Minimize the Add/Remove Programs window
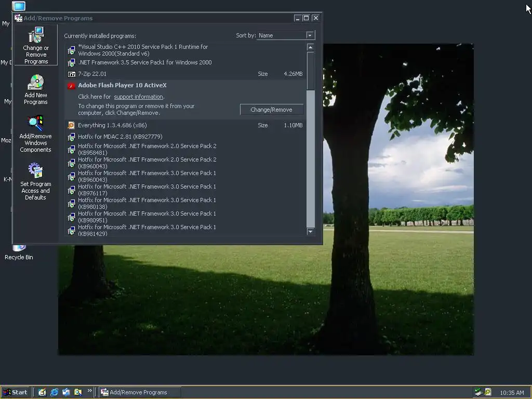Image resolution: width=532 pixels, height=399 pixels. pyautogui.click(x=298, y=18)
